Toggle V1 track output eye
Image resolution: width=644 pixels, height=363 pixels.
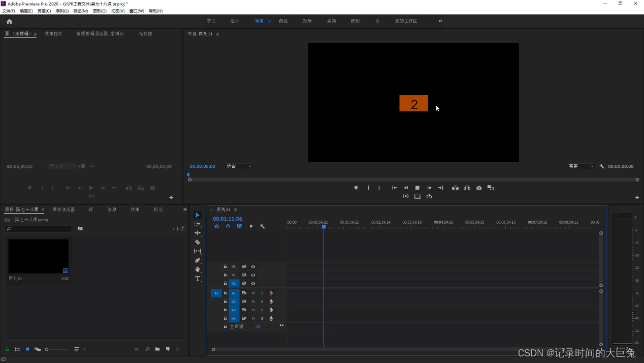253,284
